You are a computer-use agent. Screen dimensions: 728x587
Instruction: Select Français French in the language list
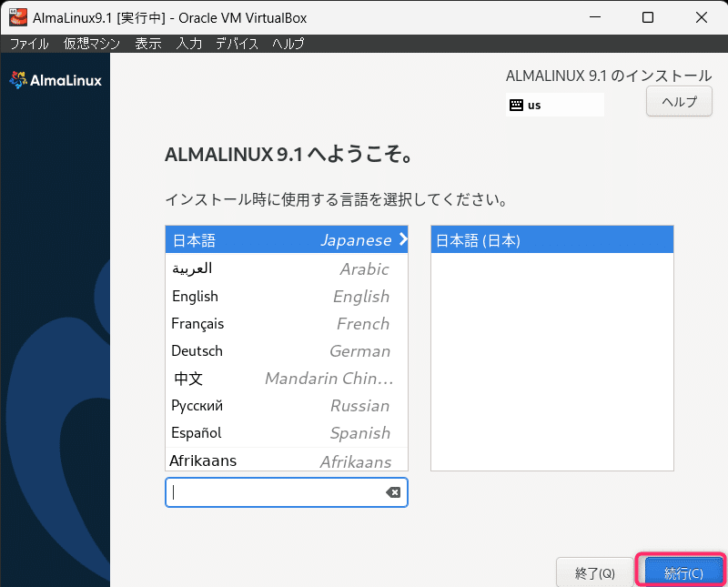(x=287, y=323)
